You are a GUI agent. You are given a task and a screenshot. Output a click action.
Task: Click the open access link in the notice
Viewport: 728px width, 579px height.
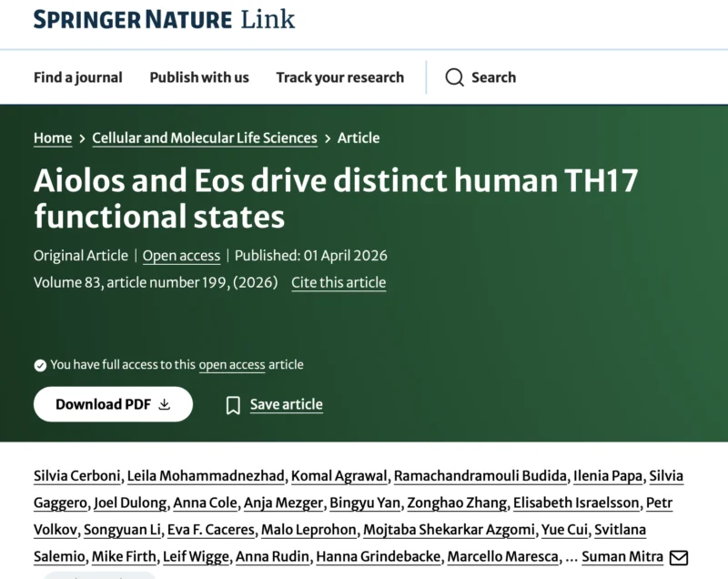coord(232,364)
